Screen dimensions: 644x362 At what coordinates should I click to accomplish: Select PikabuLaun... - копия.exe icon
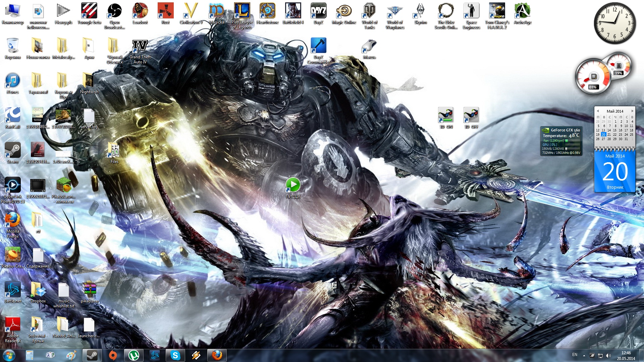pos(64,190)
